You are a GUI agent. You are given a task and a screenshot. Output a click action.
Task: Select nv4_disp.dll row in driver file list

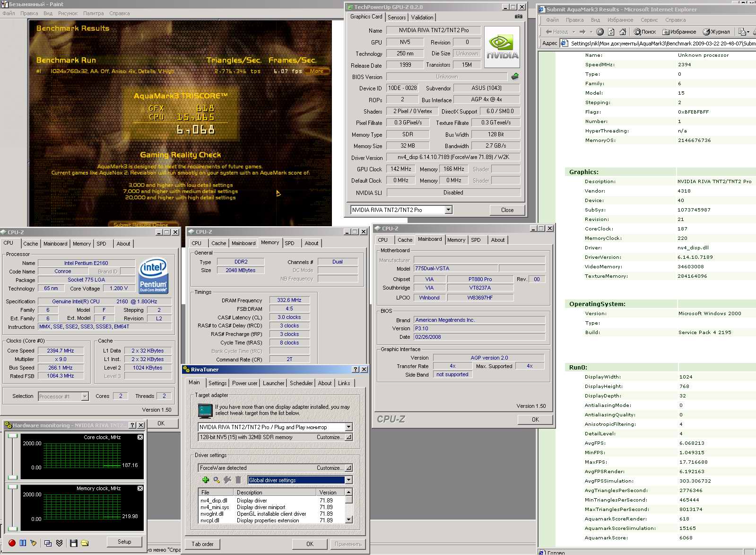tap(271, 501)
